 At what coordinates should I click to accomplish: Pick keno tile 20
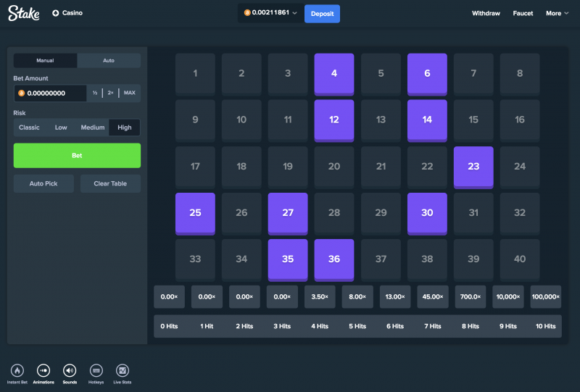click(x=334, y=167)
